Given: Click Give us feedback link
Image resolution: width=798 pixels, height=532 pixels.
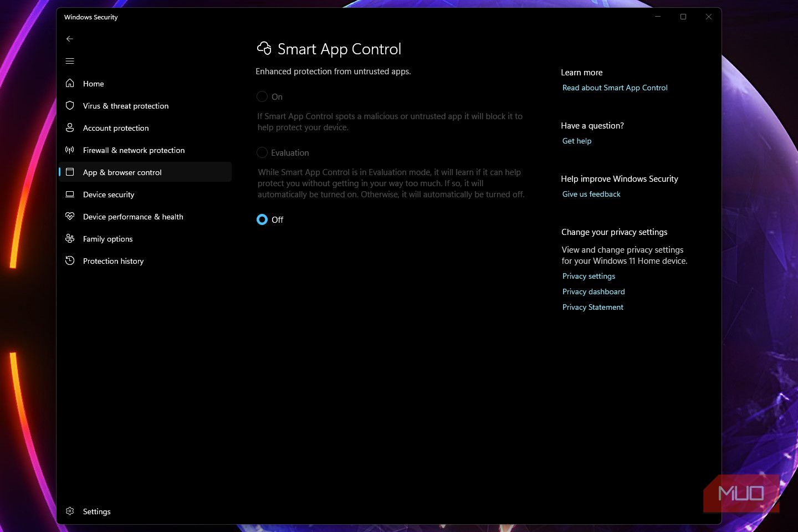Looking at the screenshot, I should pos(591,194).
